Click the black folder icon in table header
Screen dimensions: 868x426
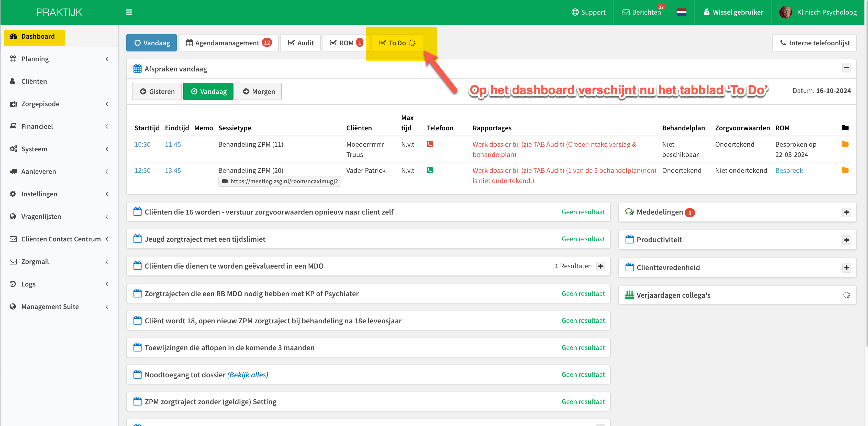845,128
